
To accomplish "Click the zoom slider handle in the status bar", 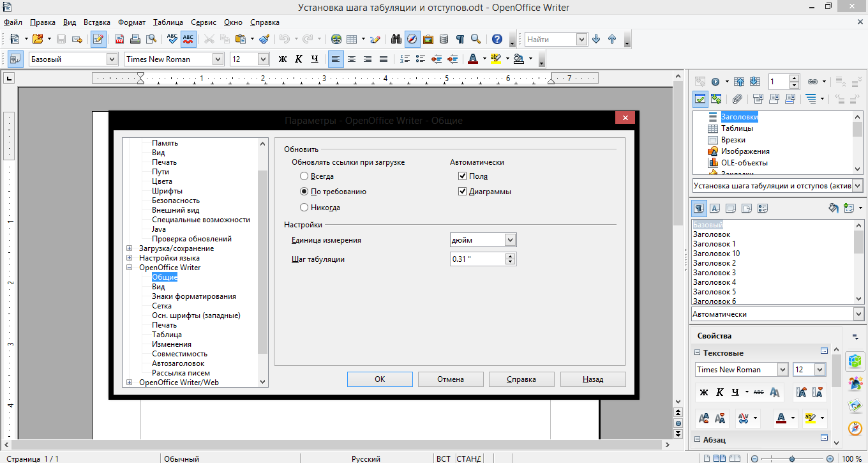I will point(792,459).
